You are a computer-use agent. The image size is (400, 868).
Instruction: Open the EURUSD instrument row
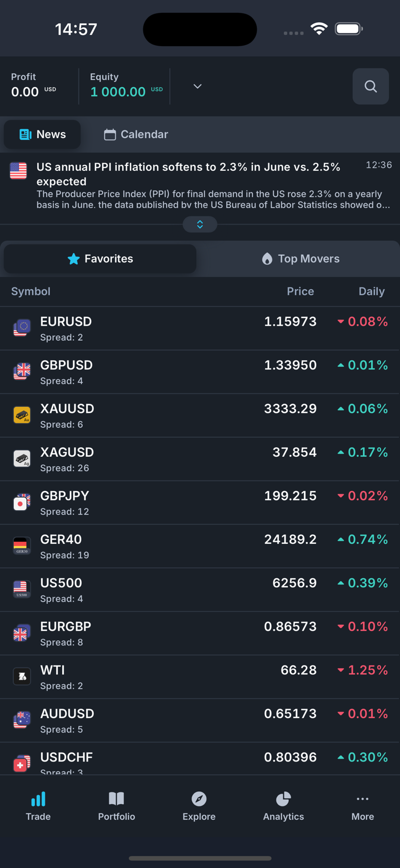167,329
